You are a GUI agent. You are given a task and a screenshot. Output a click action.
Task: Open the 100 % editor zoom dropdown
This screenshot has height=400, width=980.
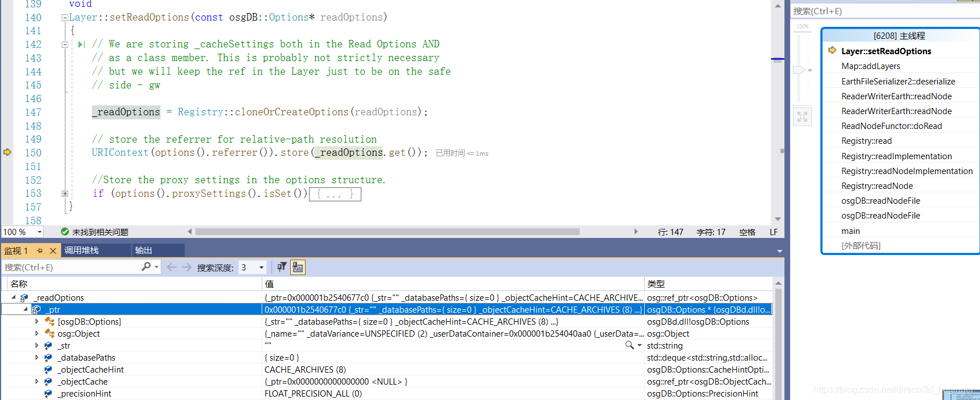[39, 232]
